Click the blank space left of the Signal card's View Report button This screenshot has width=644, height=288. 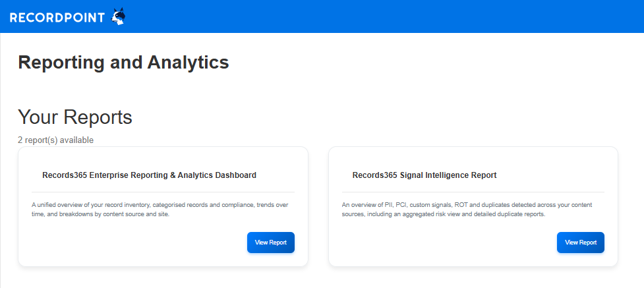(442, 243)
